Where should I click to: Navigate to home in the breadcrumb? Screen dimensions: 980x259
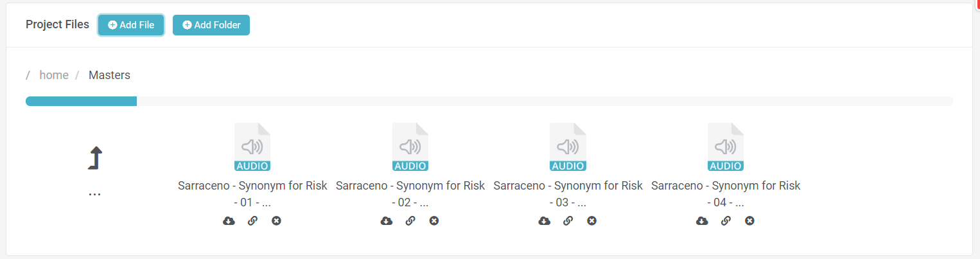click(x=54, y=75)
